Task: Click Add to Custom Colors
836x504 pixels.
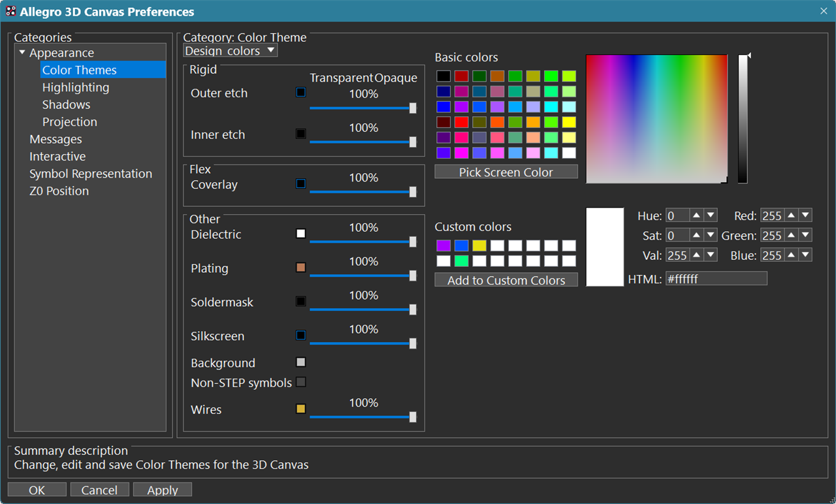Action: [506, 280]
